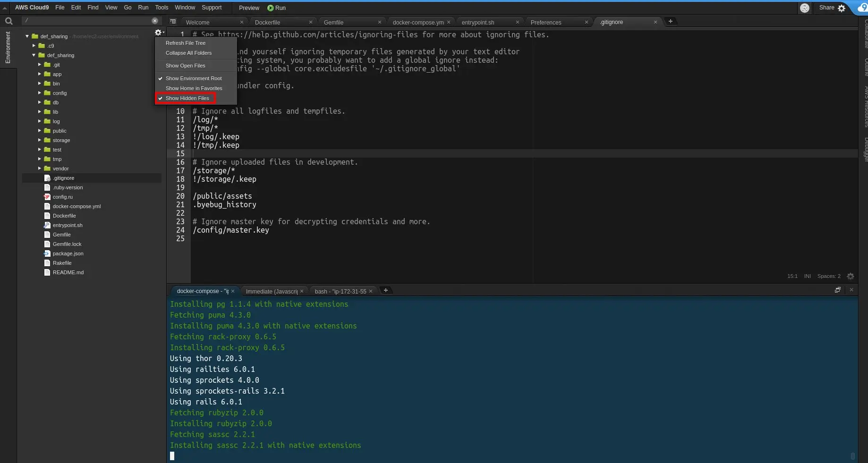Close the Welcome tab
This screenshot has height=463, width=868.
click(242, 22)
